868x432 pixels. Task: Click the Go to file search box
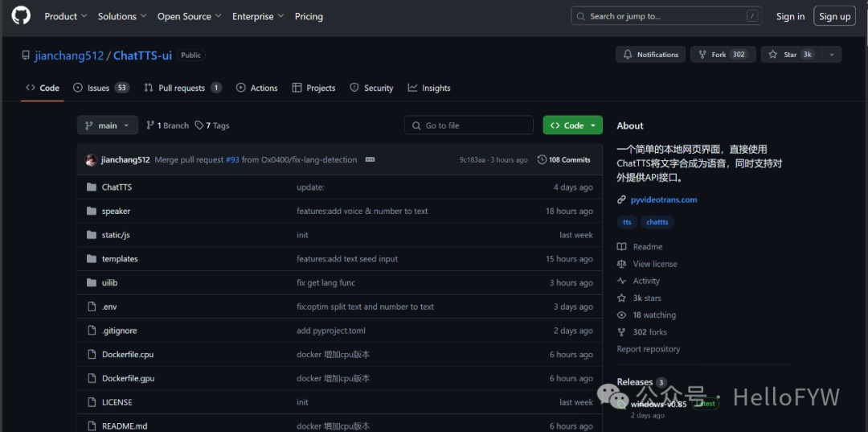point(469,125)
